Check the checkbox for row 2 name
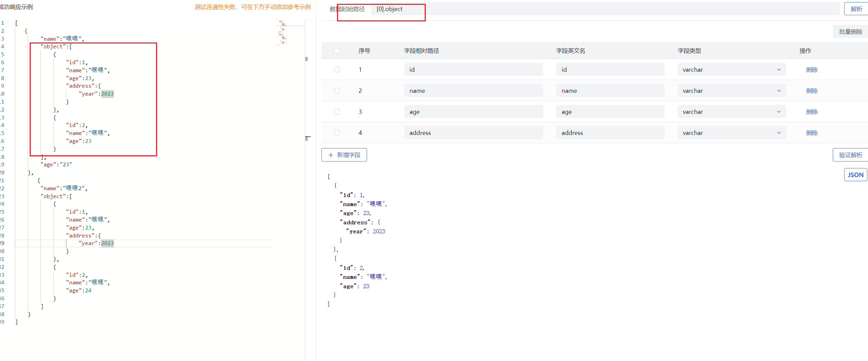The height and width of the screenshot is (361, 868). click(337, 90)
